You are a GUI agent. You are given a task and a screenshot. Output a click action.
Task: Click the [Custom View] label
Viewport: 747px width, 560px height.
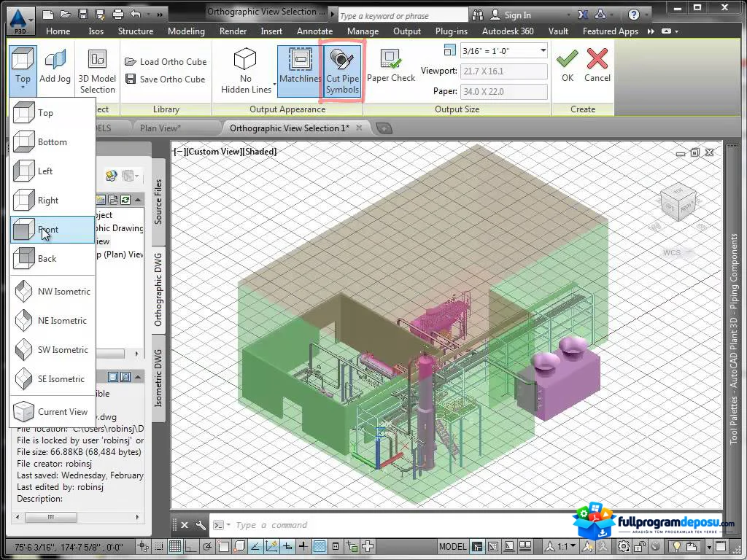pyautogui.click(x=214, y=152)
